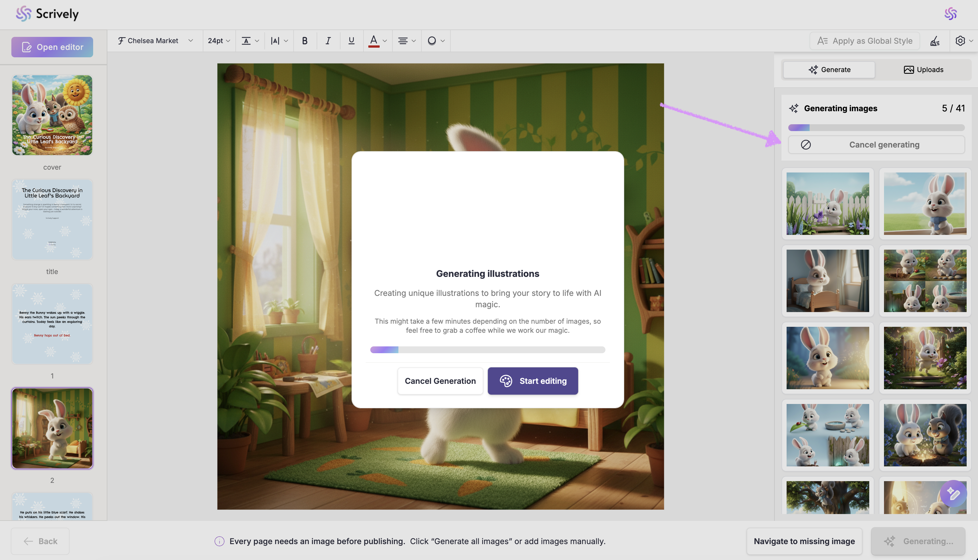Open the Chelsea Market font dropdown

(155, 41)
